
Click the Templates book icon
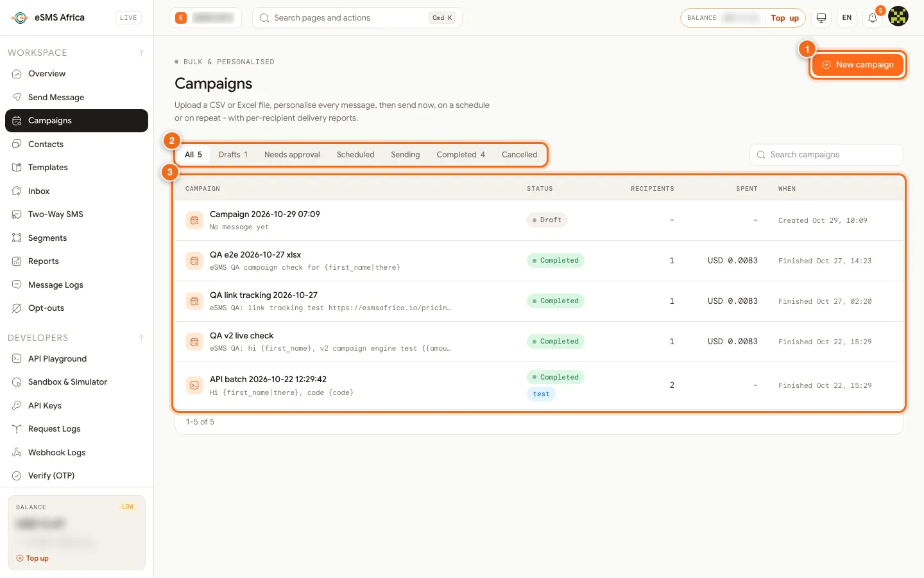pos(17,168)
